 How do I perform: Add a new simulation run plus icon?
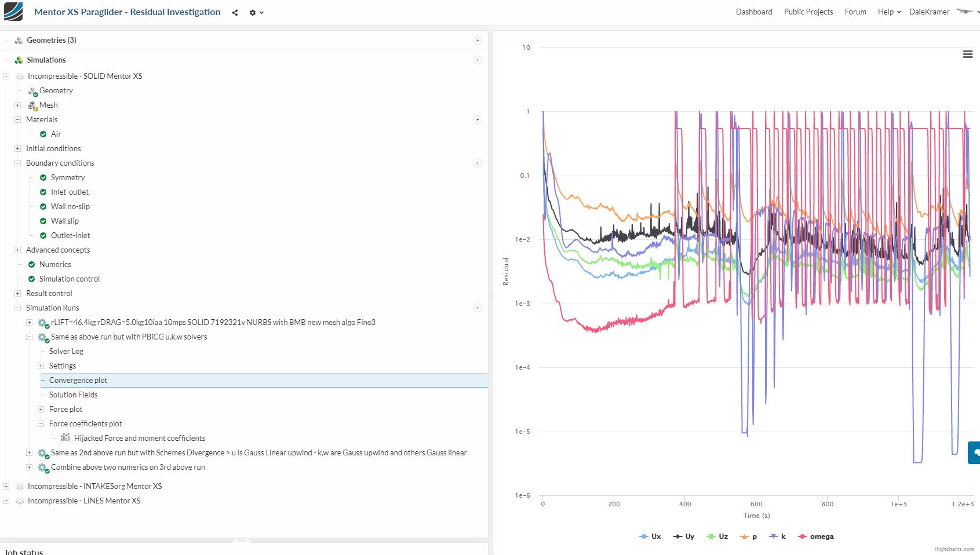tap(478, 308)
